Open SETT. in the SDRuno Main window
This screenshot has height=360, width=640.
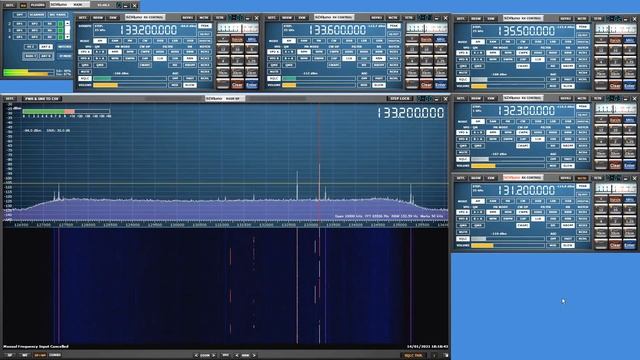(x=10, y=5)
